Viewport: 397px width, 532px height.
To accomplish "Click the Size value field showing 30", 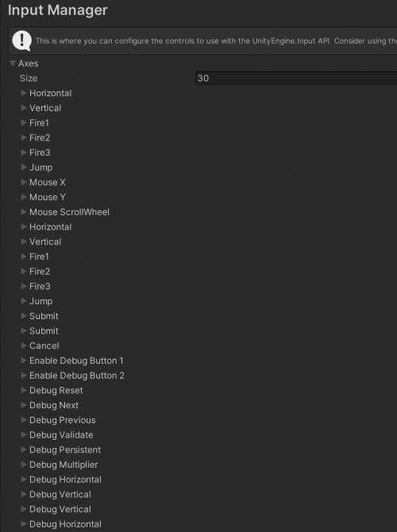I will [x=296, y=79].
